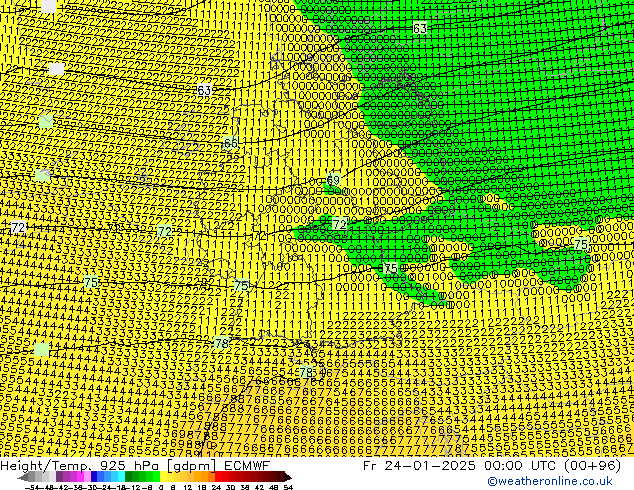
Task: Open the weatheronline.co.uk copyright link
Action: 549,481
